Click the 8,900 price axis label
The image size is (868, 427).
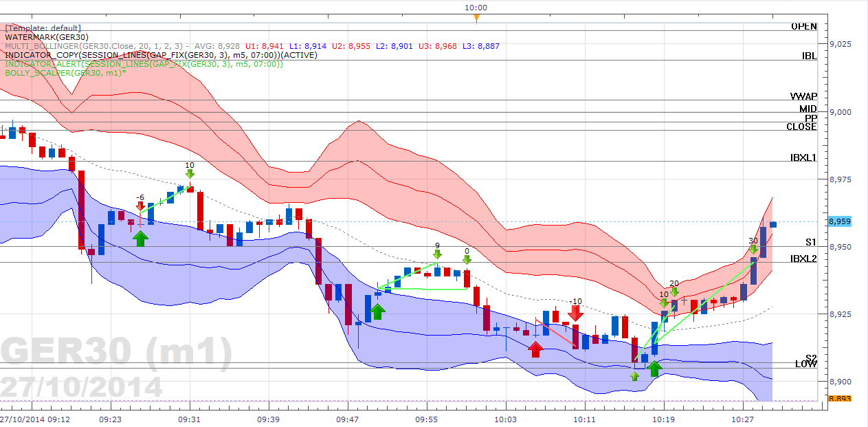pos(841,382)
